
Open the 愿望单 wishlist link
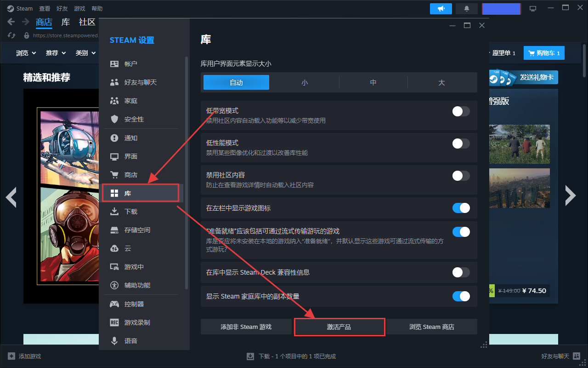click(503, 53)
